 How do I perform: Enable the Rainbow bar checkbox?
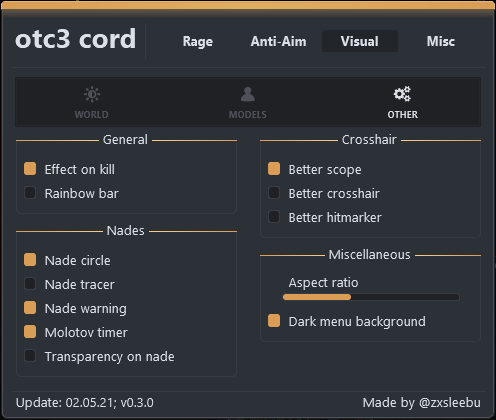tap(30, 193)
